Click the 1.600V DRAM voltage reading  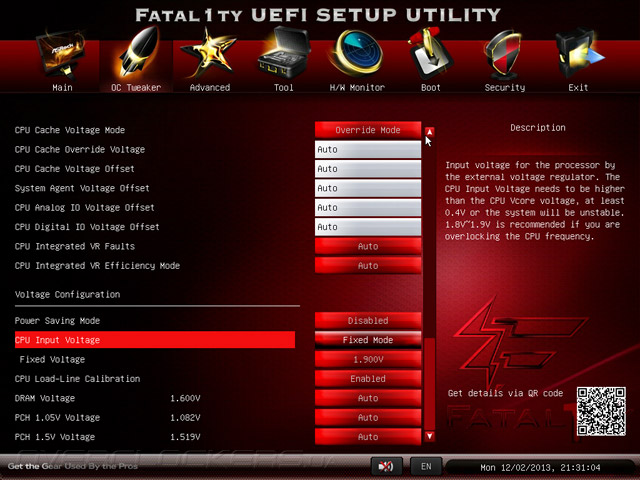point(185,398)
